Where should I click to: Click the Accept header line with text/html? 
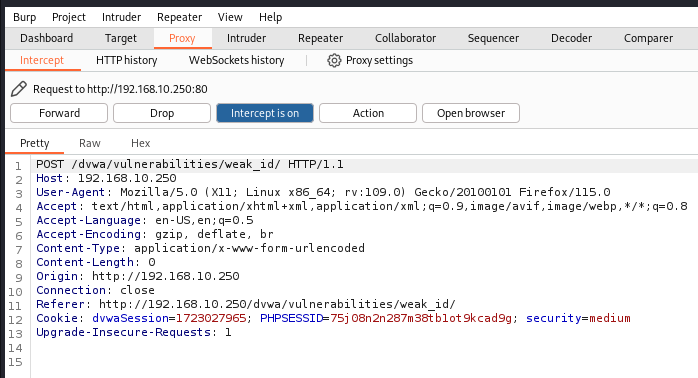pyautogui.click(x=361, y=206)
